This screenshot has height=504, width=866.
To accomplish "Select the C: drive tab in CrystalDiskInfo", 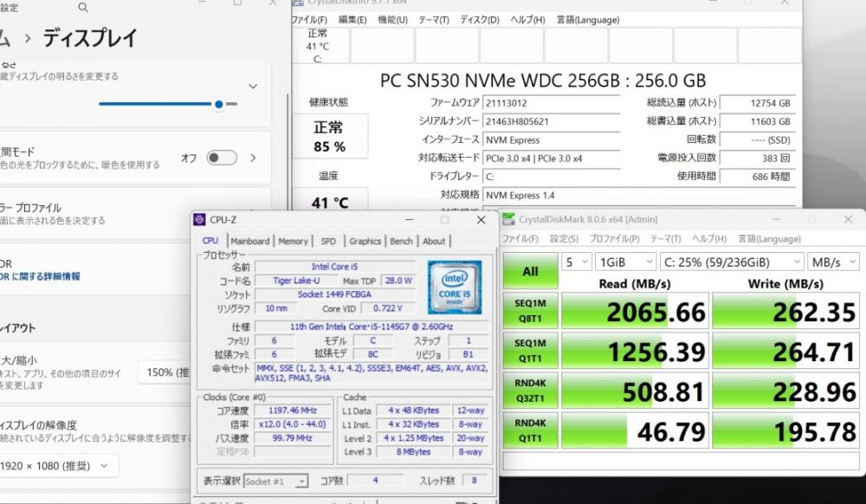I will point(318,45).
